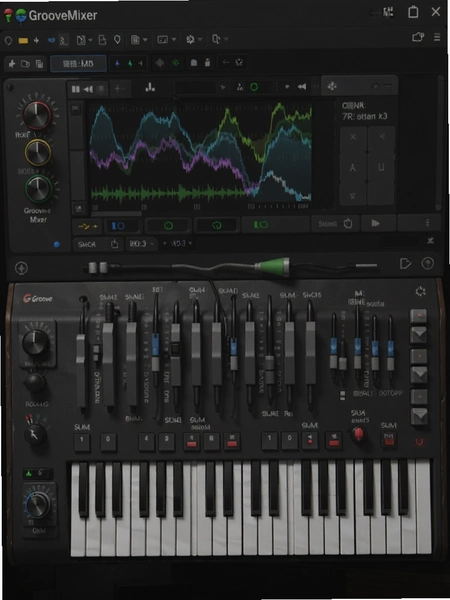Image resolution: width=450 pixels, height=600 pixels.
Task: Click the three-dots more icon right of play
Action: [427, 223]
